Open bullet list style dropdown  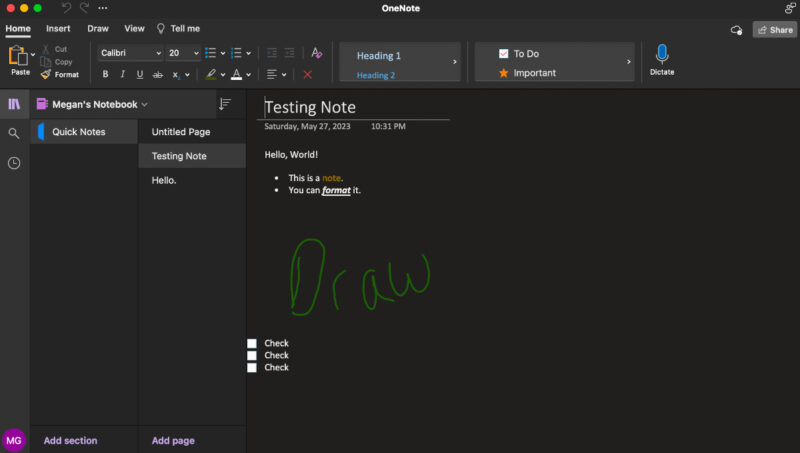coord(223,53)
